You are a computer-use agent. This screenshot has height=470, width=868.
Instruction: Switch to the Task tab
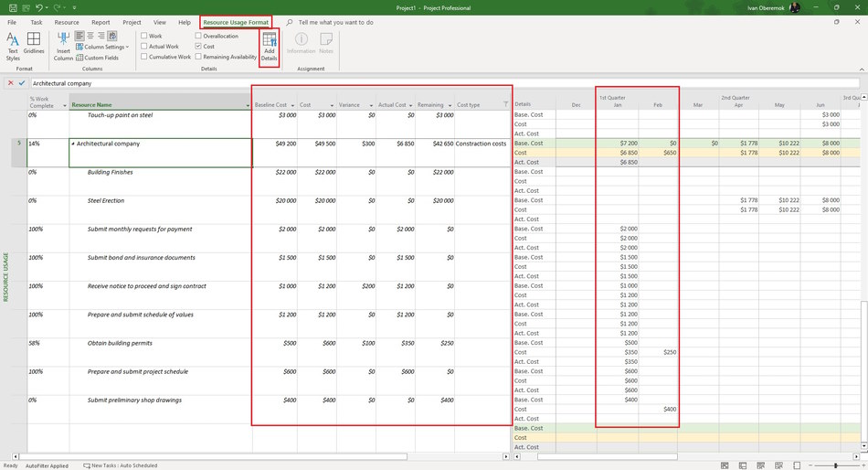[37, 22]
